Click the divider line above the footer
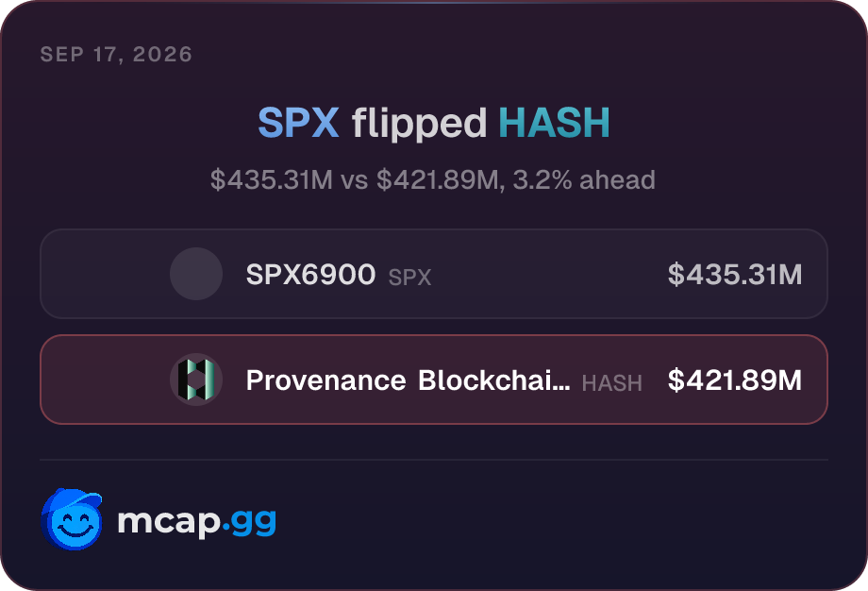This screenshot has width=868, height=591. click(x=434, y=460)
